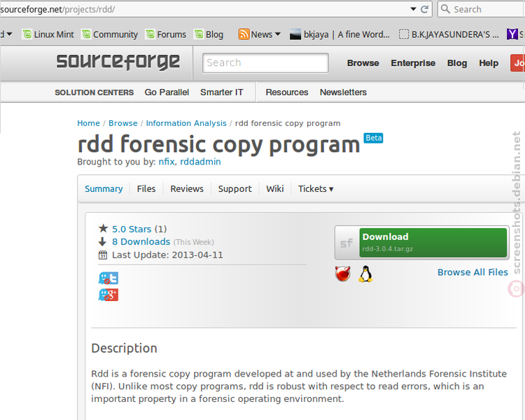The height and width of the screenshot is (420, 525).
Task: Click the download arrow icon beside 8 Downloads
Action: [102, 241]
